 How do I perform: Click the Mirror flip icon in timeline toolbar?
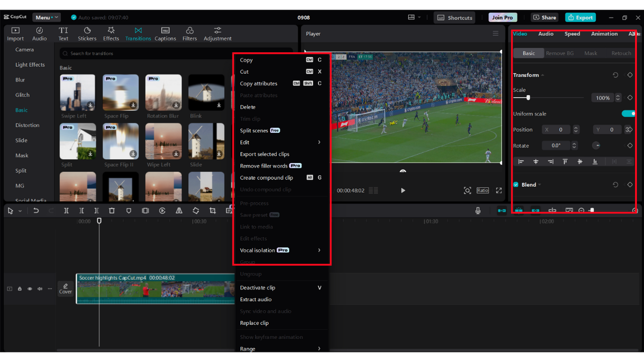179,211
